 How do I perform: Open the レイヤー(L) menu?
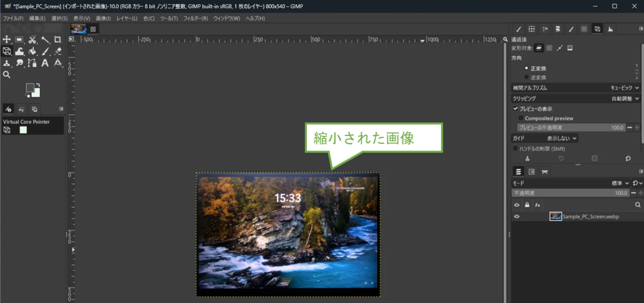(x=127, y=18)
